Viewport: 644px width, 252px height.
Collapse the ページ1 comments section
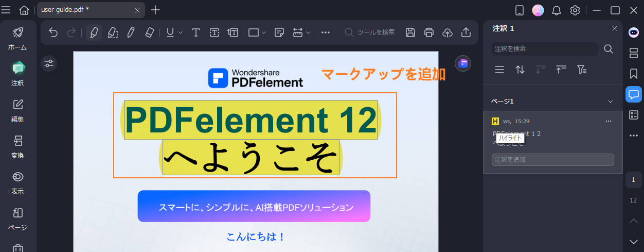point(611,102)
